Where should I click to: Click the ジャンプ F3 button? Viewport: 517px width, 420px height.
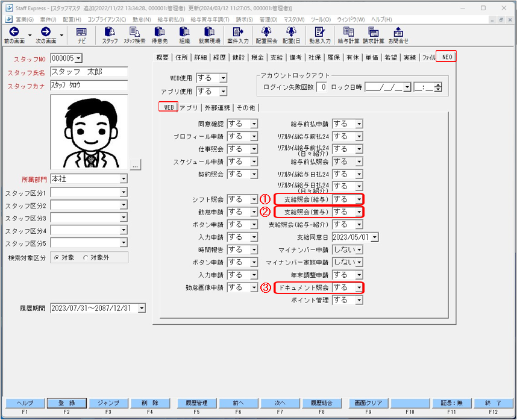coord(108,403)
